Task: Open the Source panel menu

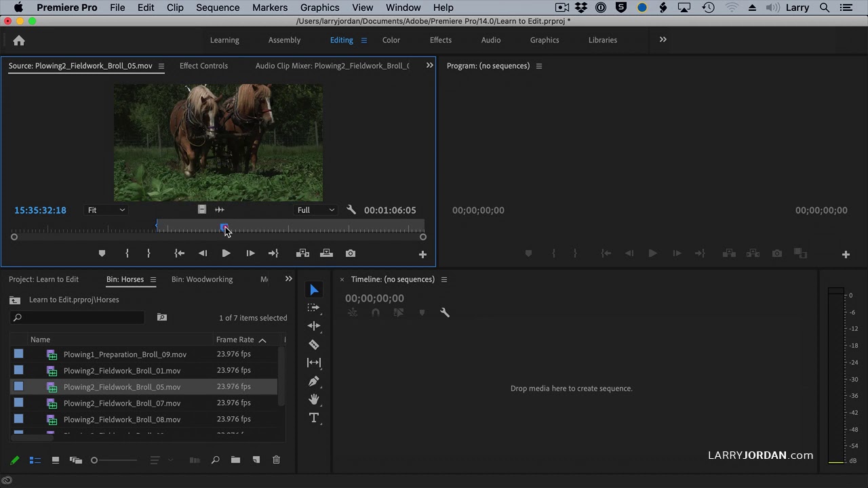Action: (x=161, y=66)
